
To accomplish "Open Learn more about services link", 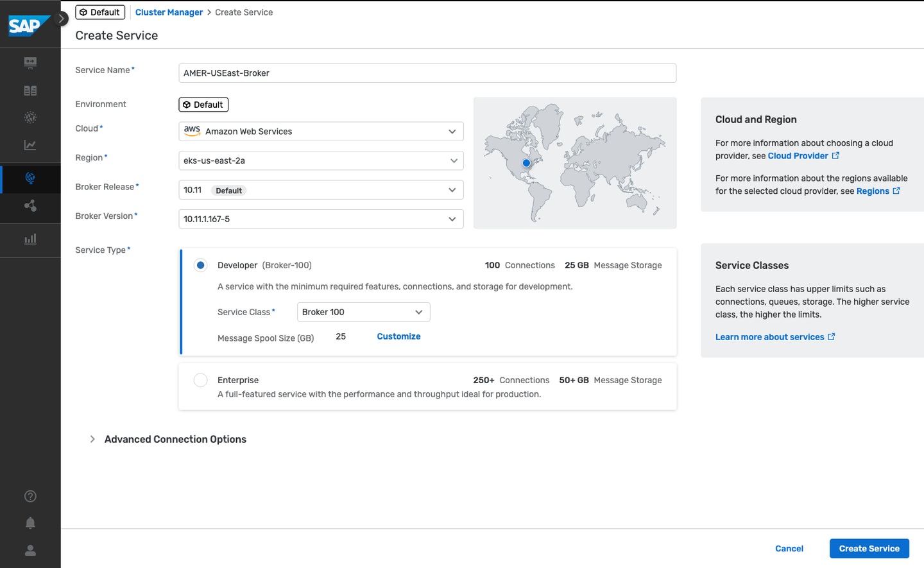I will pos(775,337).
